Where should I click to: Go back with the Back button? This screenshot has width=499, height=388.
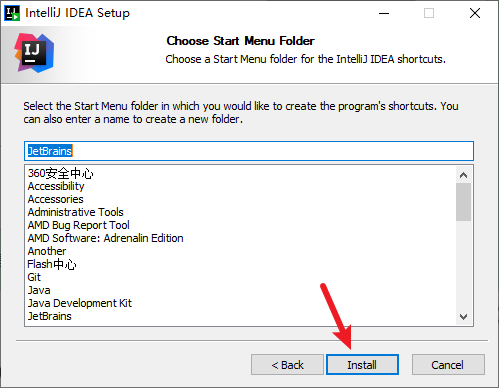coord(287,365)
